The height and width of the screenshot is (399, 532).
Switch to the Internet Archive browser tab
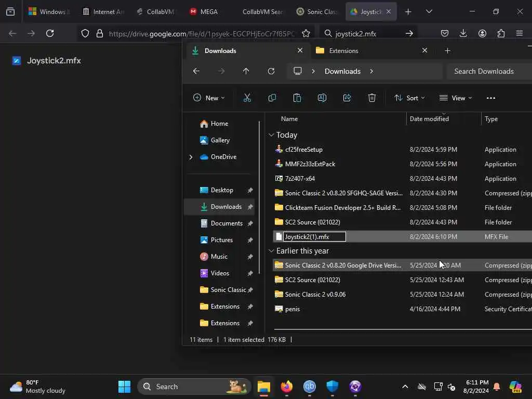[103, 11]
